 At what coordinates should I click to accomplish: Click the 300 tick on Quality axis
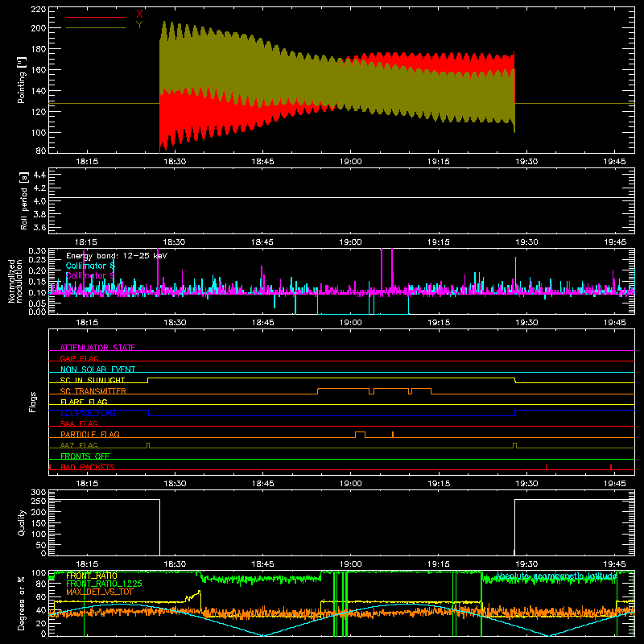coord(39,493)
